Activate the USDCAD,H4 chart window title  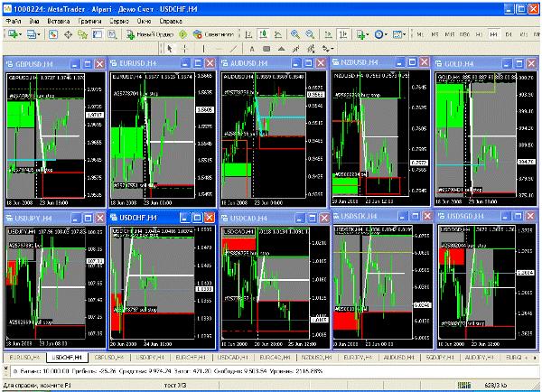click(x=248, y=218)
